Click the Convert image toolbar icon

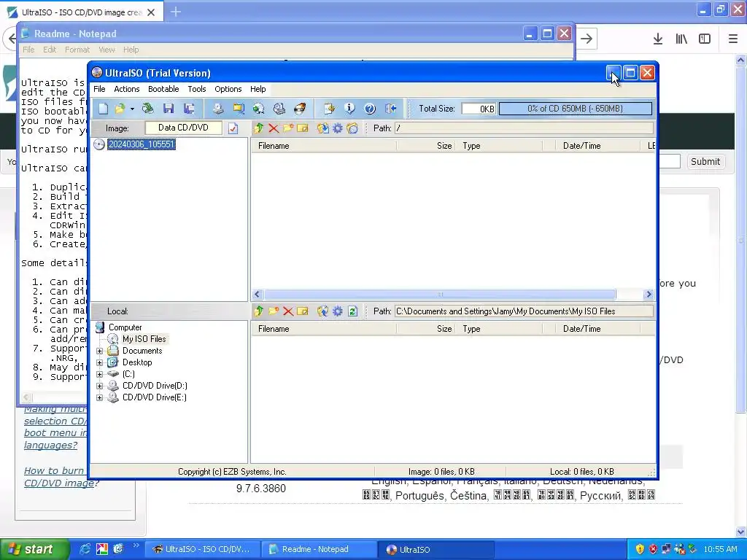259,109
